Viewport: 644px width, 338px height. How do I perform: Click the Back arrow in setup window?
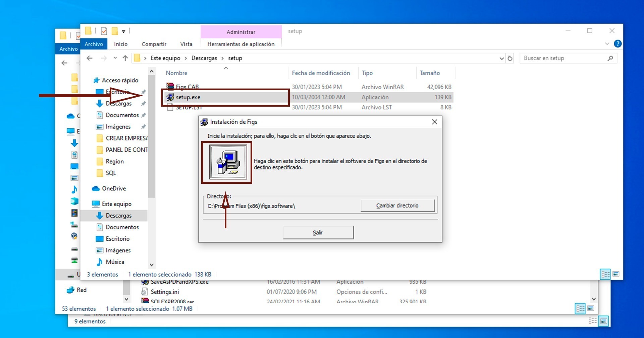(x=90, y=58)
